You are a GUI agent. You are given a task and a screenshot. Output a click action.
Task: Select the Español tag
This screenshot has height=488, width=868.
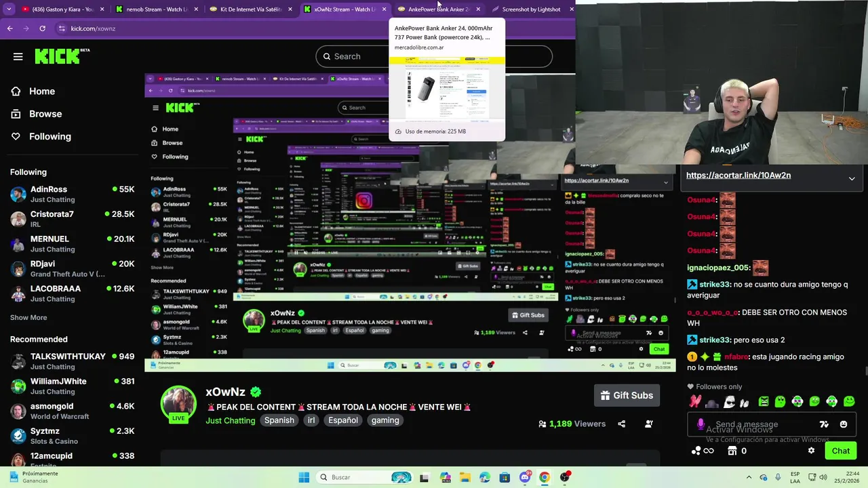(x=343, y=420)
